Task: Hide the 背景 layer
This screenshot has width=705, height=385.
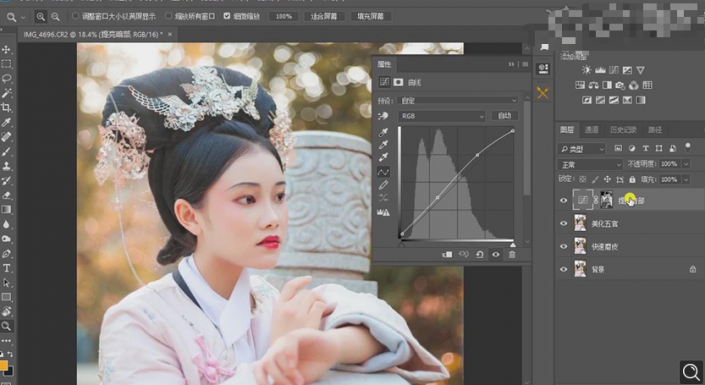Action: pos(563,269)
